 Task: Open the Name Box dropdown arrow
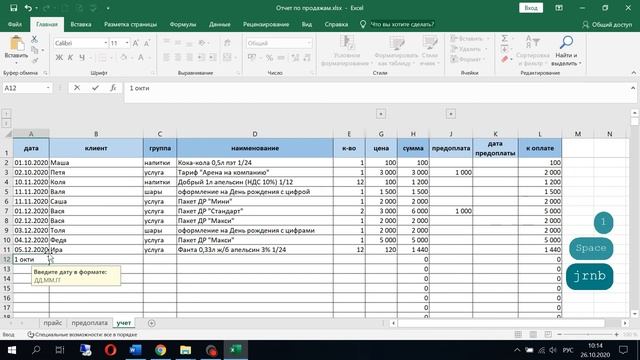(x=48, y=88)
